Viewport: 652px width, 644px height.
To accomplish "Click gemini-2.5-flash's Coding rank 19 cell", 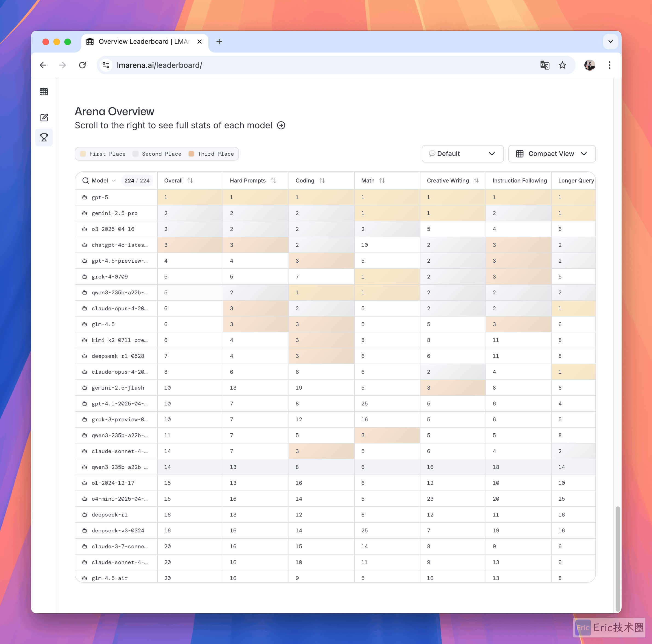I will tap(321, 388).
